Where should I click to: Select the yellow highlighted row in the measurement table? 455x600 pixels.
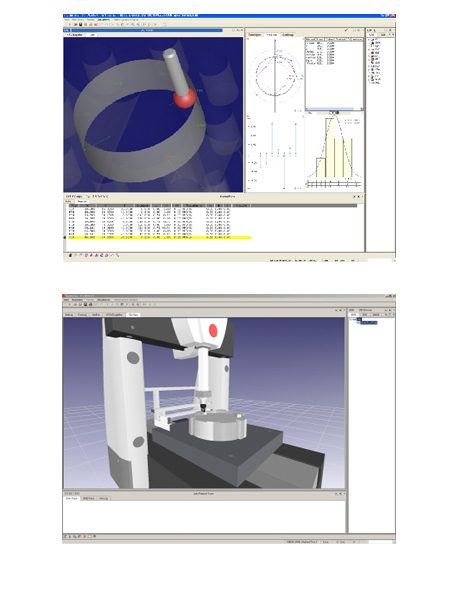[x=159, y=238]
